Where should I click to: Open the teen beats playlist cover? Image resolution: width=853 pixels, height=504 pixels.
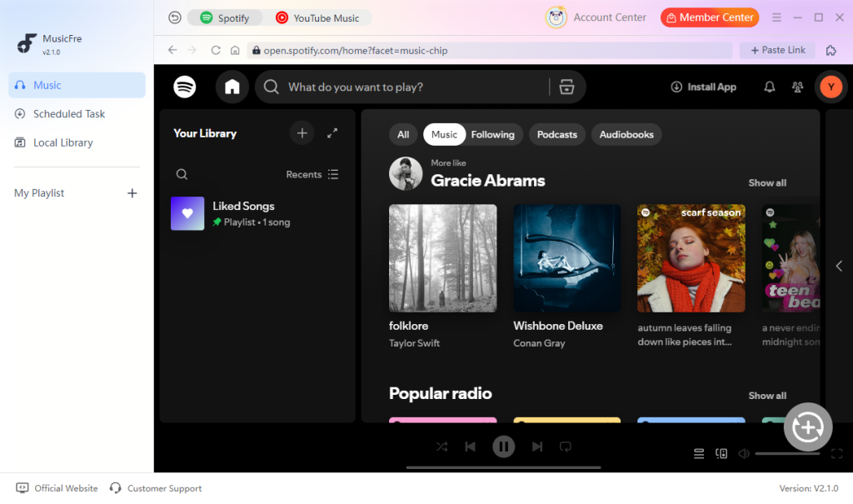click(x=791, y=258)
